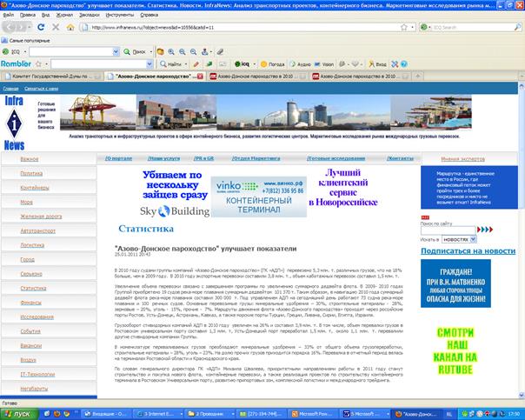The width and height of the screenshot is (525, 420).
Task: Open Vision on Rambler toolbar
Action: 324,63
